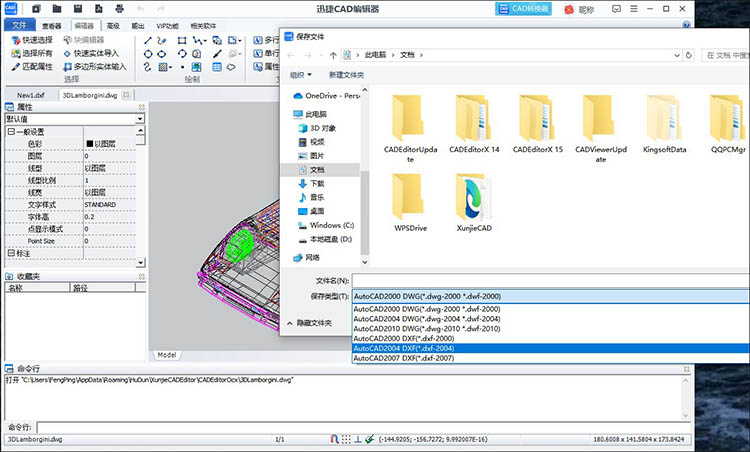Click the New file icon in title bar
Image resolution: width=750 pixels, height=452 pixels.
click(x=37, y=9)
